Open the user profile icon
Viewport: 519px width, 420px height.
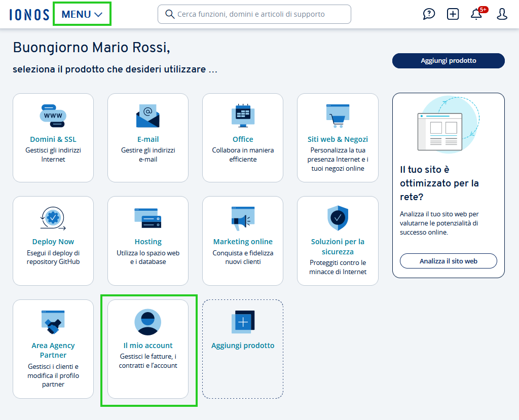[x=502, y=14]
